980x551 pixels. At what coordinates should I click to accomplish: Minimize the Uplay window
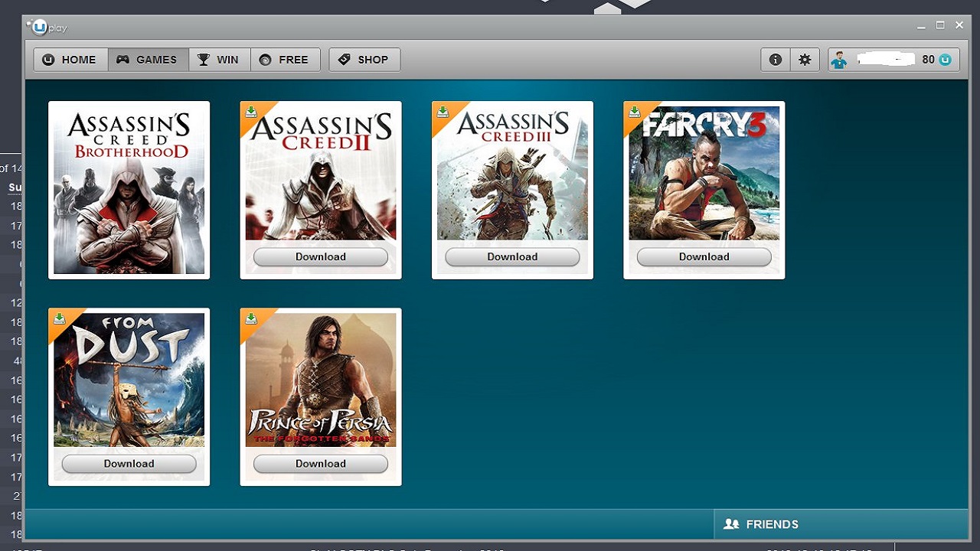pos(922,26)
